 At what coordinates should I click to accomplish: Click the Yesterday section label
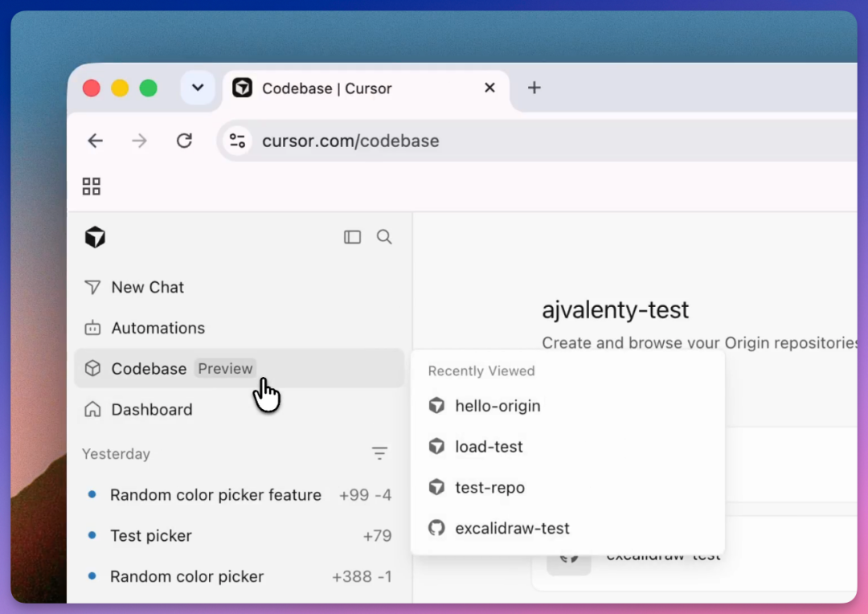pyautogui.click(x=116, y=453)
